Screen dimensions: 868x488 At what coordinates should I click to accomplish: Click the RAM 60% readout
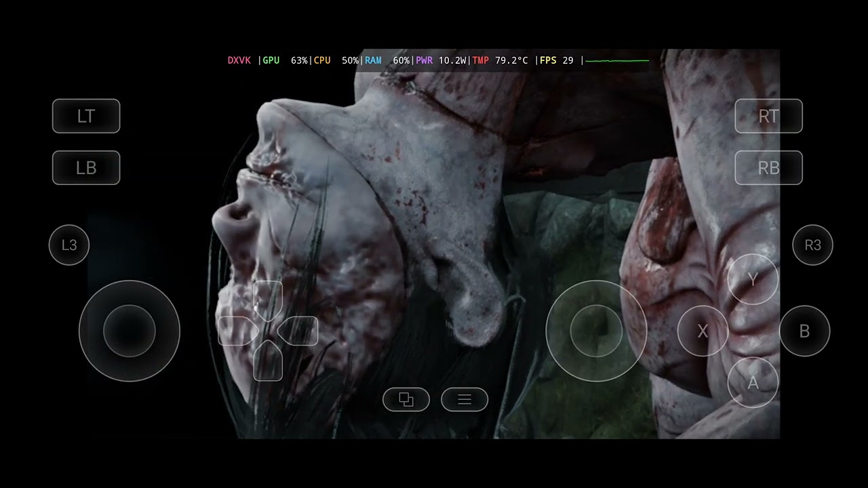click(387, 60)
